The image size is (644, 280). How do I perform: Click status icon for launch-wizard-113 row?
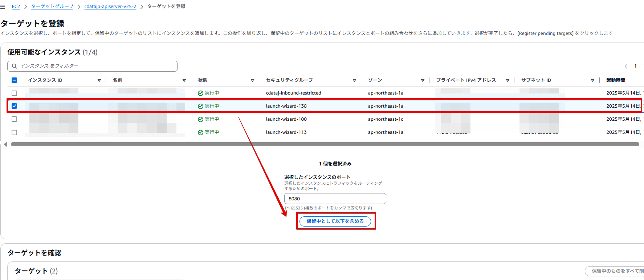(200, 132)
